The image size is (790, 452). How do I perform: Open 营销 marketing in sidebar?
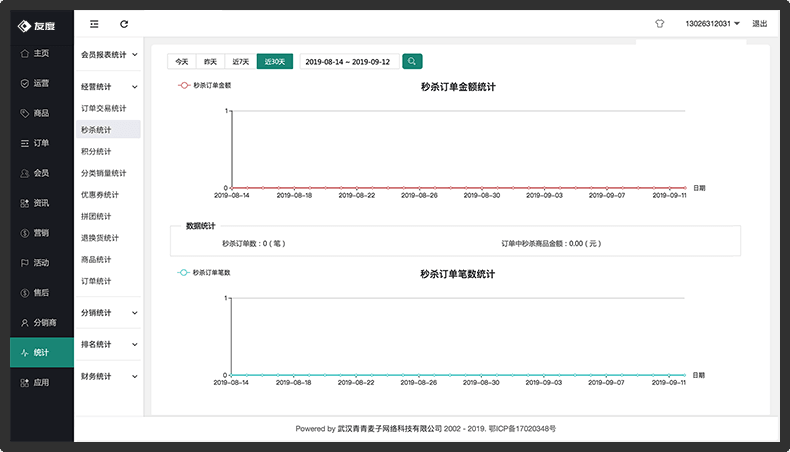tap(41, 233)
